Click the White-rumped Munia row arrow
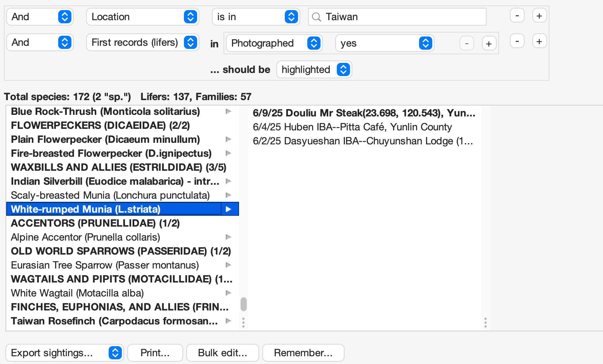Viewport: 603px width, 364px height. point(229,209)
